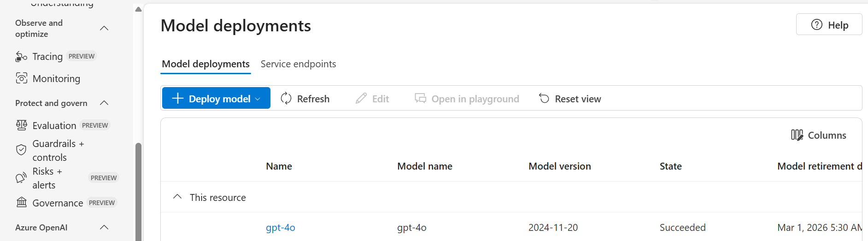Open Guardrails + controls shield icon
Image resolution: width=868 pixels, height=241 pixels.
click(21, 150)
